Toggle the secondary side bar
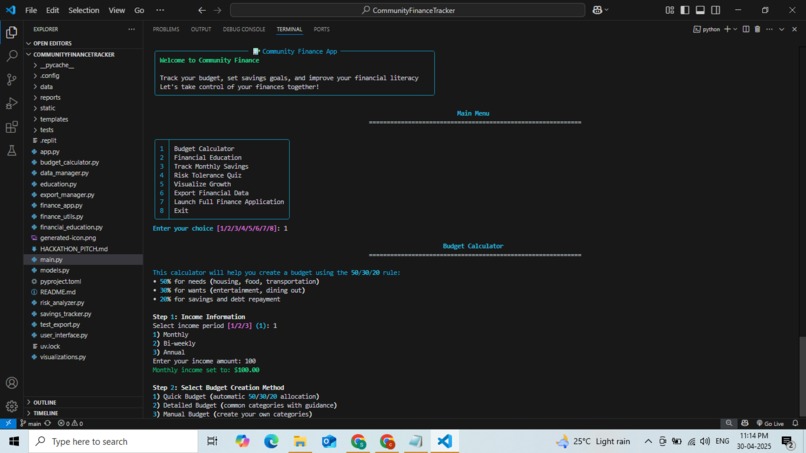 coord(716,10)
